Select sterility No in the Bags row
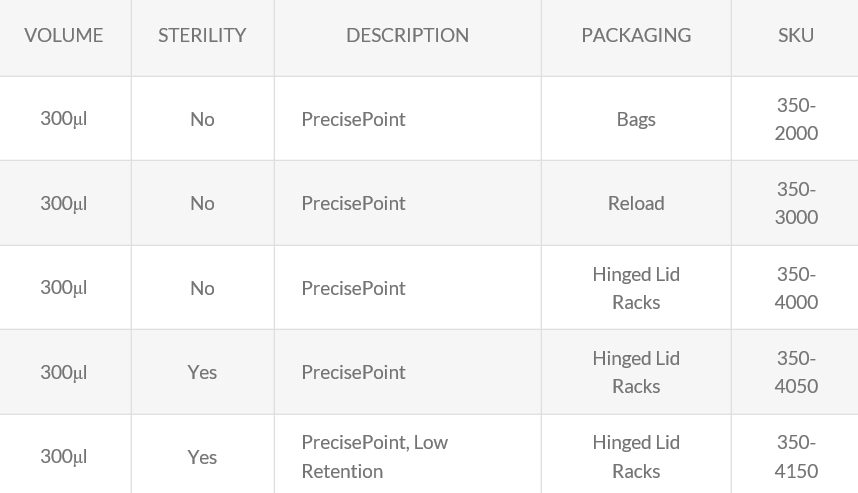858x493 pixels. tap(202, 119)
